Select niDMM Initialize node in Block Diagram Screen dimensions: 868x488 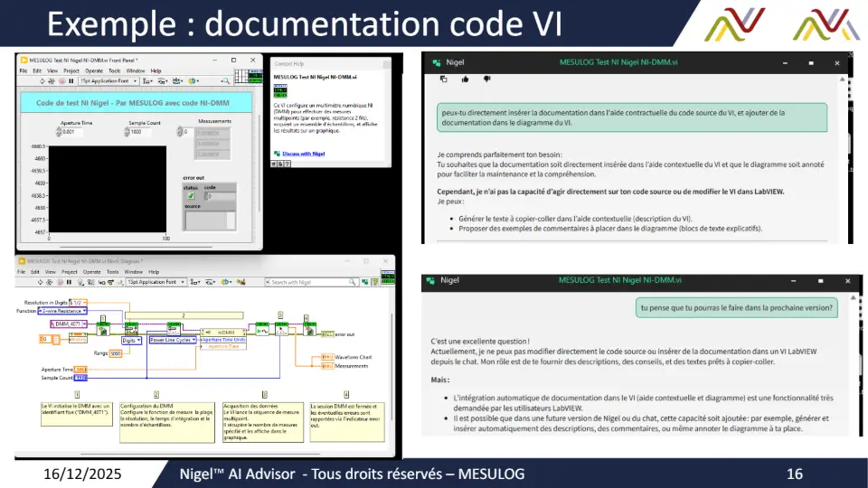[103, 328]
